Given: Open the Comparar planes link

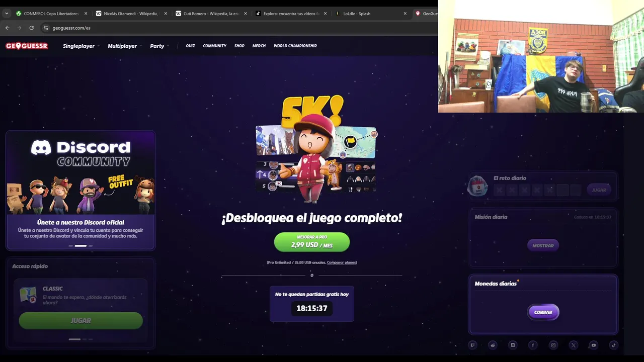Looking at the screenshot, I should coord(342,262).
